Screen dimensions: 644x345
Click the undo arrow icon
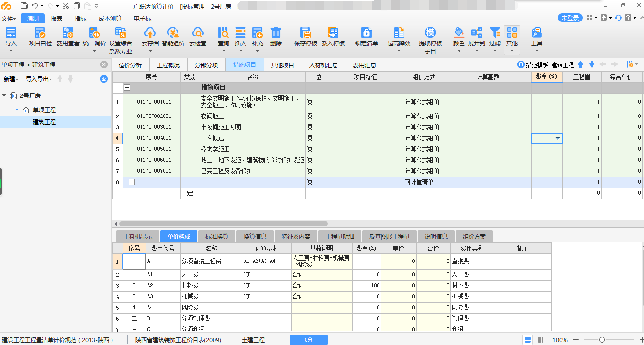(x=35, y=6)
